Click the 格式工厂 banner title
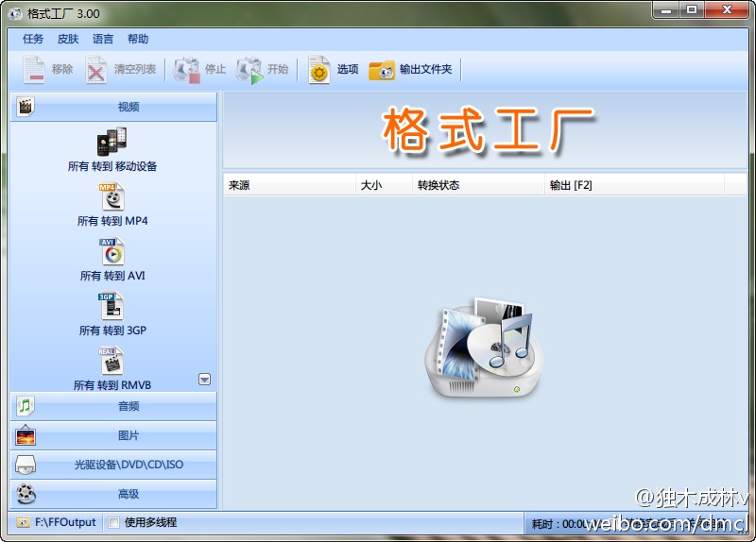756x542 pixels. pos(488,130)
